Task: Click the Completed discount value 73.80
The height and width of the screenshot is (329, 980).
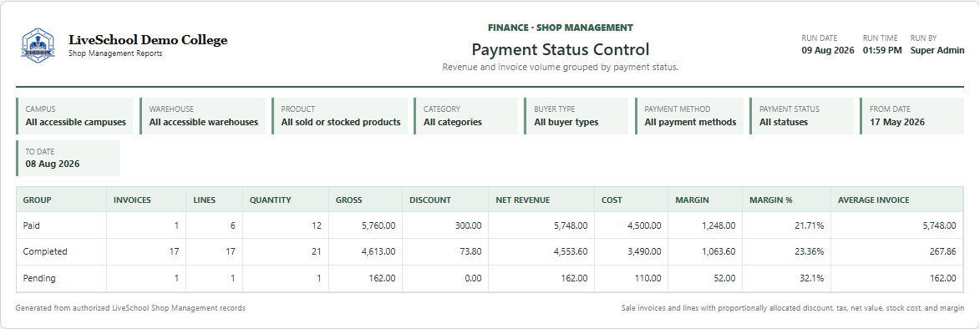Action: point(470,251)
